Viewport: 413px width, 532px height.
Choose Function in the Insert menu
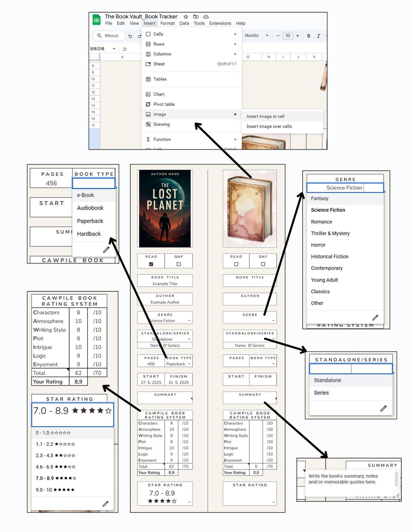tap(192, 139)
